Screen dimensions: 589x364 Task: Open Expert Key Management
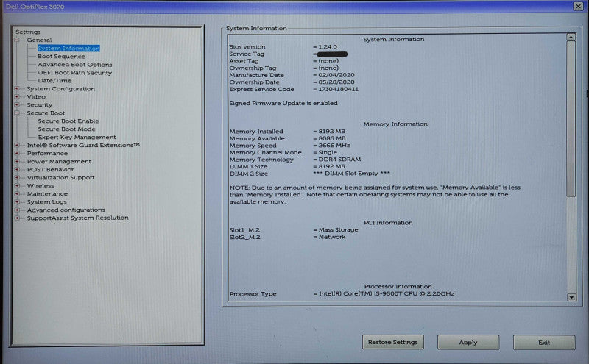[77, 138]
